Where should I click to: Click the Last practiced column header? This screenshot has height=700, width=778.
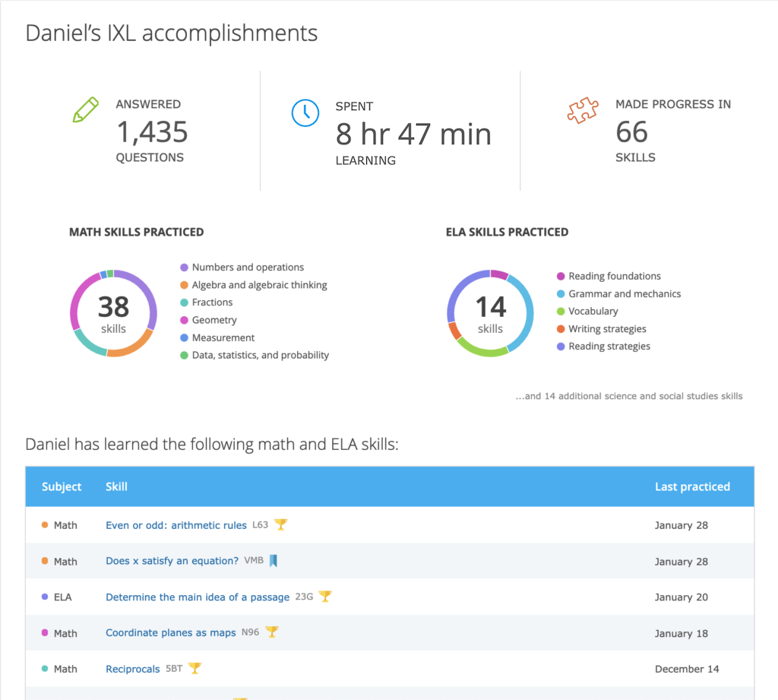click(x=692, y=486)
